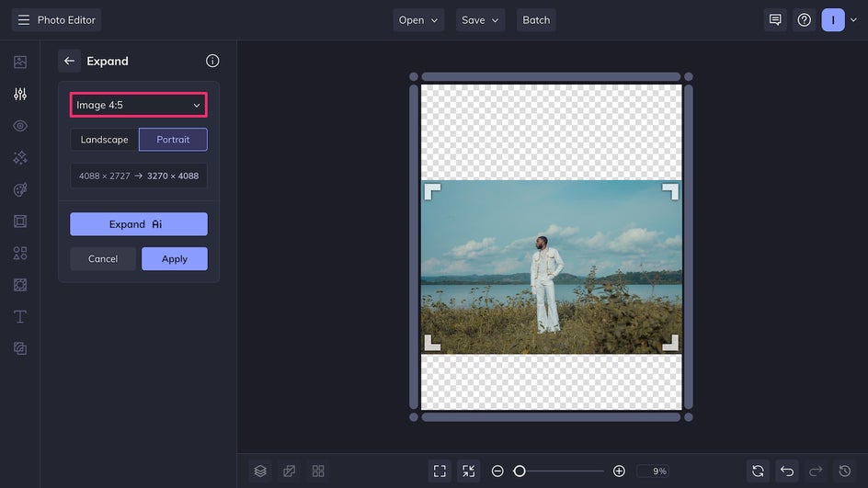Screen dimensions: 868x488
Task: Click the zoom slider handle
Action: pyautogui.click(x=520, y=471)
